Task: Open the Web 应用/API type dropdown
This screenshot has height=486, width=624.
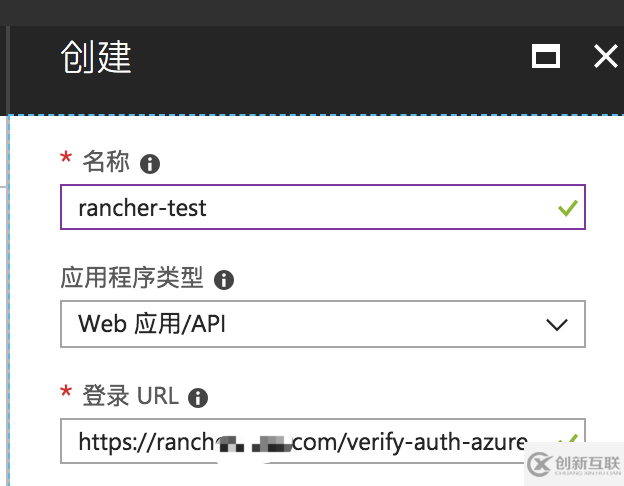Action: point(323,324)
